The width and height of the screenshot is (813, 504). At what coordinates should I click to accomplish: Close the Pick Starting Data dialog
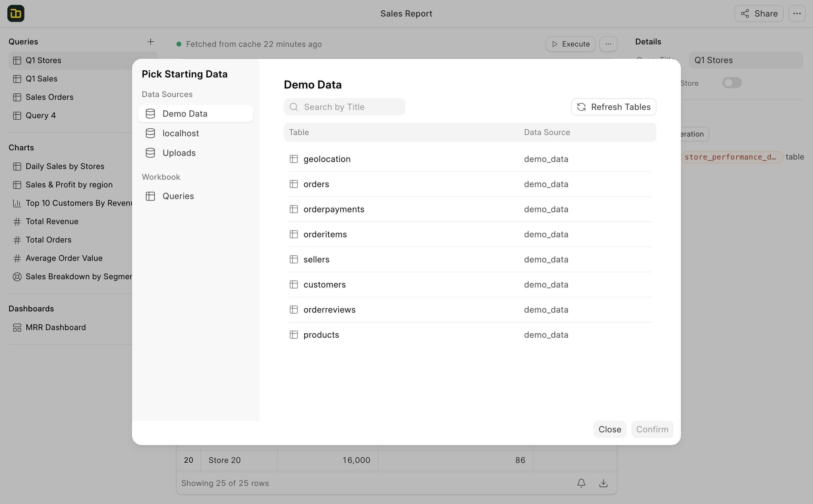[x=609, y=429]
